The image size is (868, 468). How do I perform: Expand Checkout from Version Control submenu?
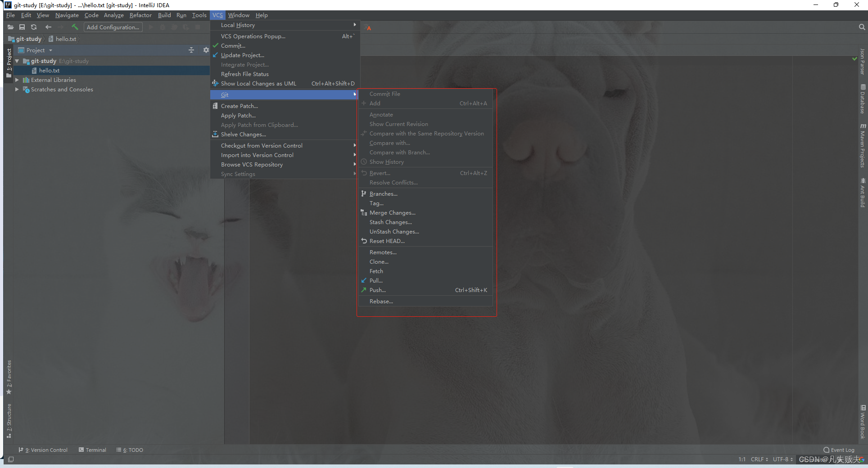[x=285, y=145]
